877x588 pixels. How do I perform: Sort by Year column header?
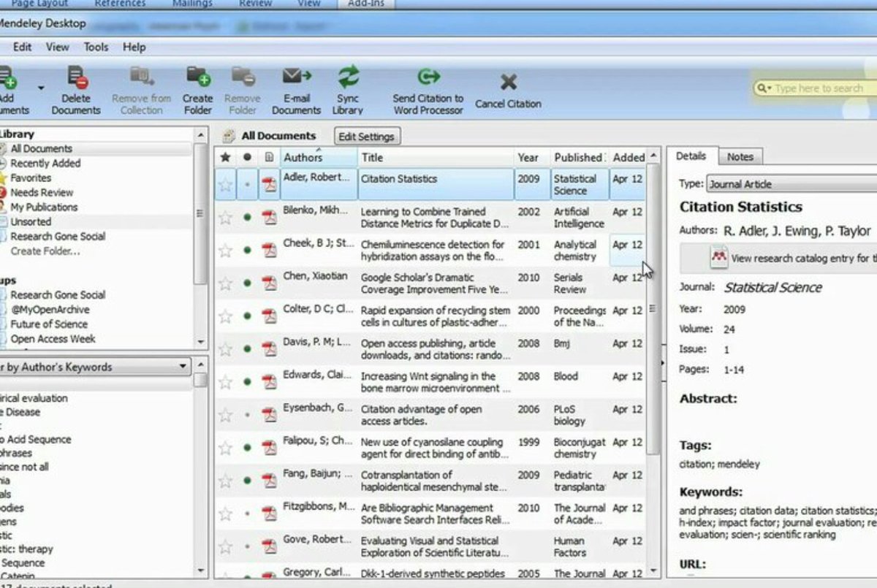click(x=531, y=157)
